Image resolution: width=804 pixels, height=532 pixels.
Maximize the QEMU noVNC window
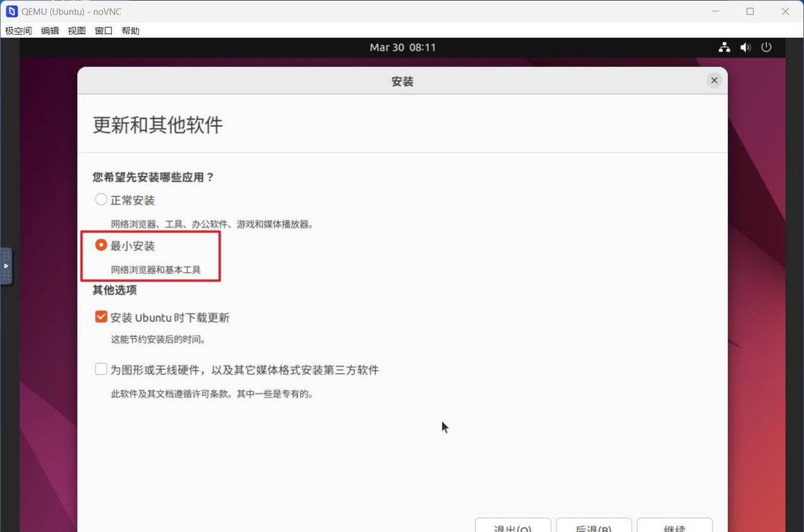coord(750,11)
